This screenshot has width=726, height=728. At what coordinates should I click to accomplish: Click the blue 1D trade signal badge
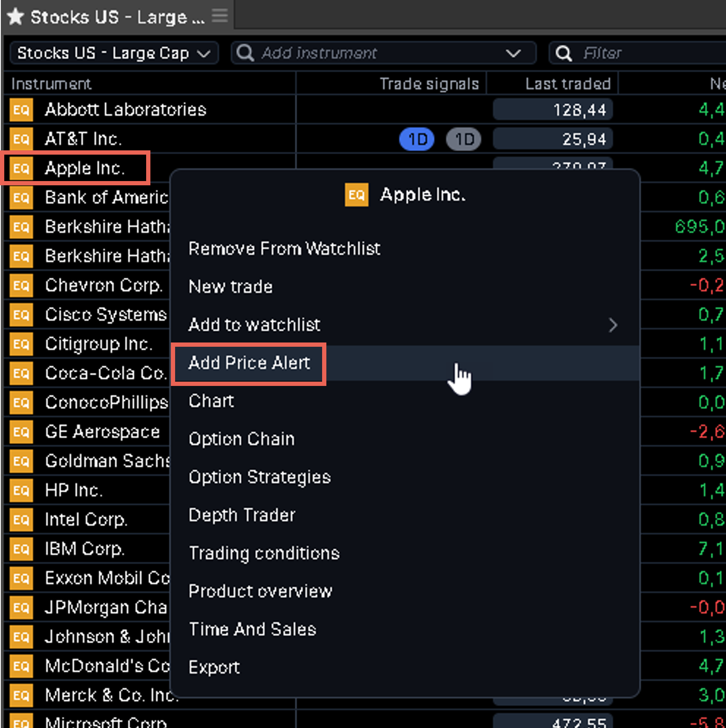click(417, 139)
